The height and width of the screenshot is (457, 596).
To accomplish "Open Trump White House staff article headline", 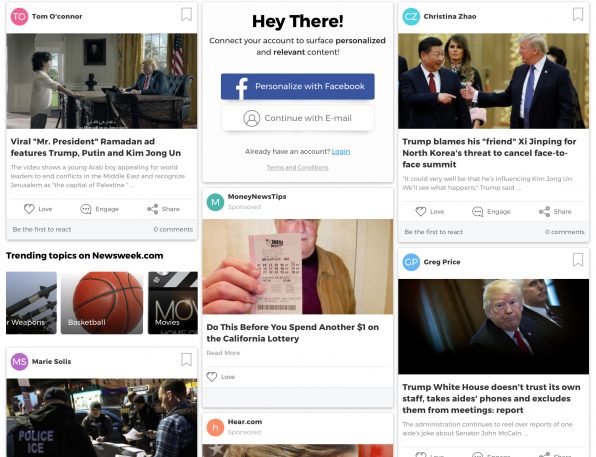I will click(x=491, y=398).
